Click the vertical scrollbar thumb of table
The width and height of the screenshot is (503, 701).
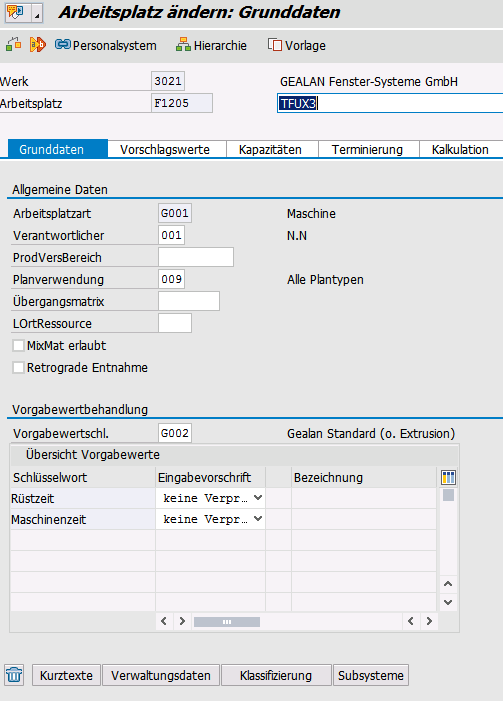pos(448,495)
